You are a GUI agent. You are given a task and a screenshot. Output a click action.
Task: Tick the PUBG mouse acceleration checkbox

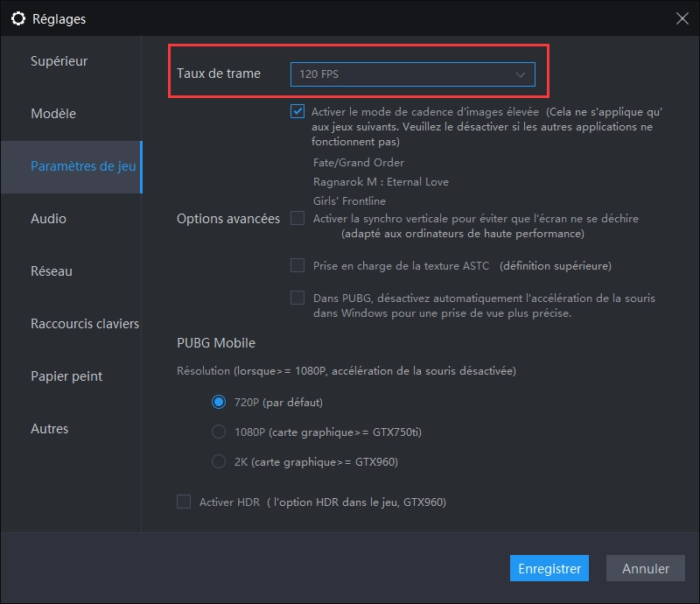coord(297,298)
